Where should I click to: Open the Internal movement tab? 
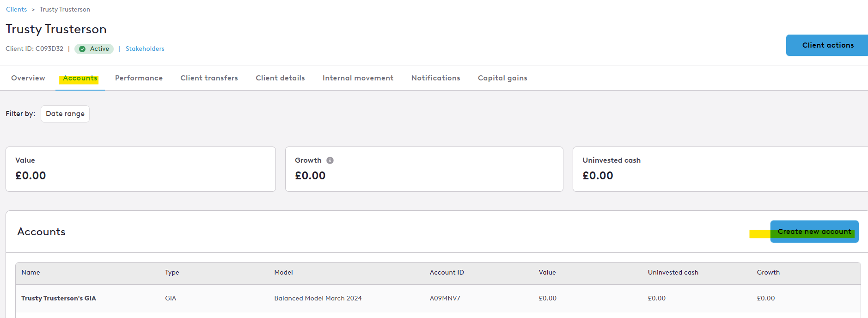pos(358,78)
